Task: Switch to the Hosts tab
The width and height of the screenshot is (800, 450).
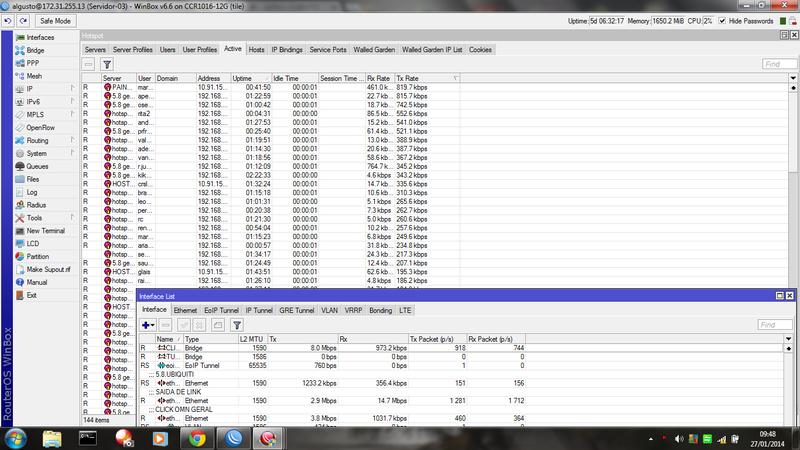Action: pos(256,49)
